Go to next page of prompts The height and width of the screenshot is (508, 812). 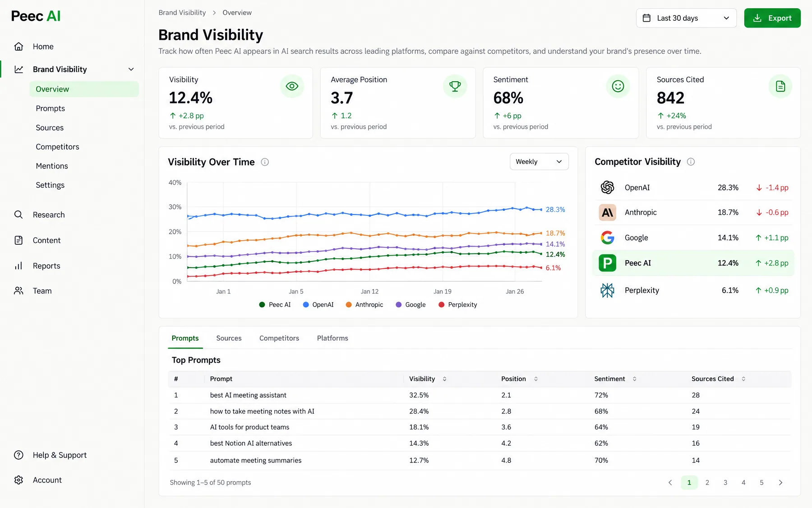point(780,483)
